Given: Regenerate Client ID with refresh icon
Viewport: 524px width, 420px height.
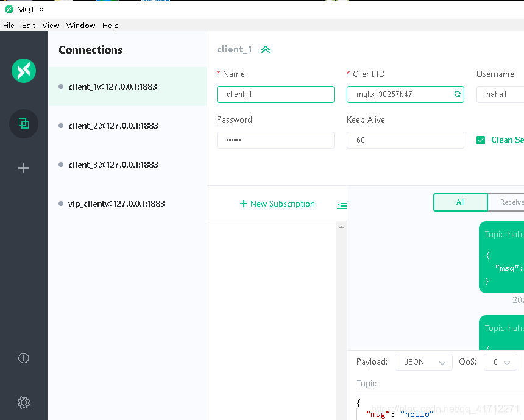Looking at the screenshot, I should pos(458,94).
